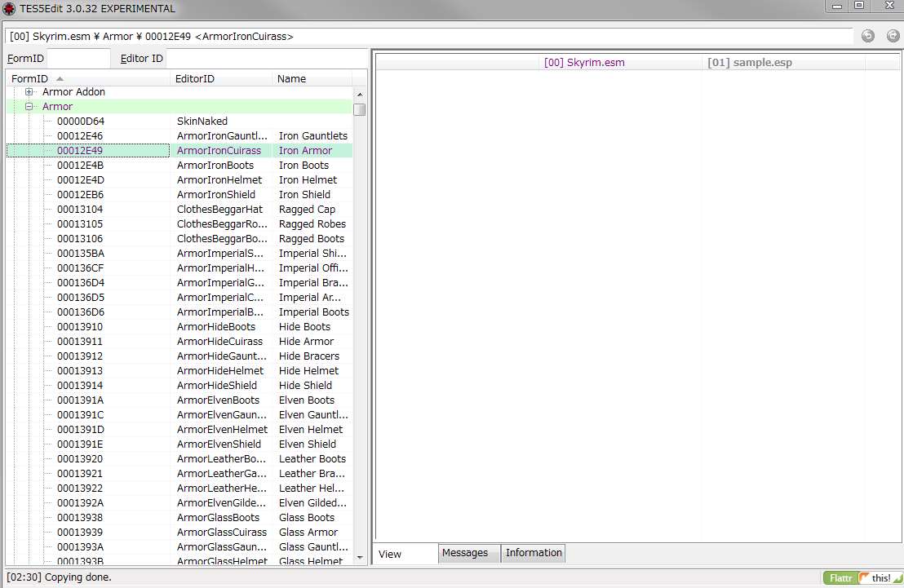Image resolution: width=904 pixels, height=588 pixels.
Task: Select the Hide Boots record 00013910
Action: [x=179, y=327]
